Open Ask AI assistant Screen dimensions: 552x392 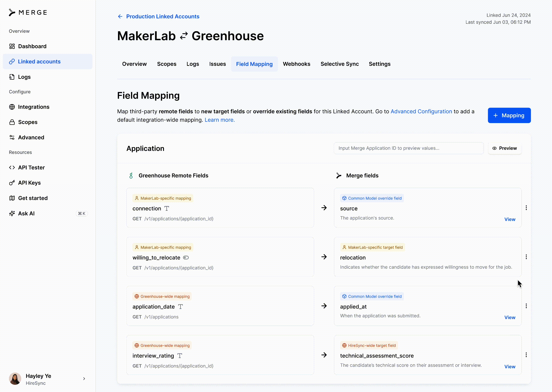(x=47, y=213)
